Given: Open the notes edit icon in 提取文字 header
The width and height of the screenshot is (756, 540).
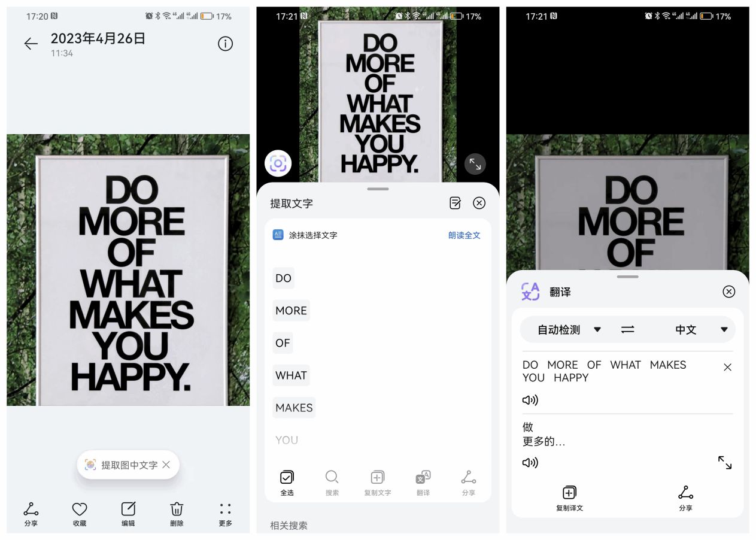Looking at the screenshot, I should tap(455, 203).
